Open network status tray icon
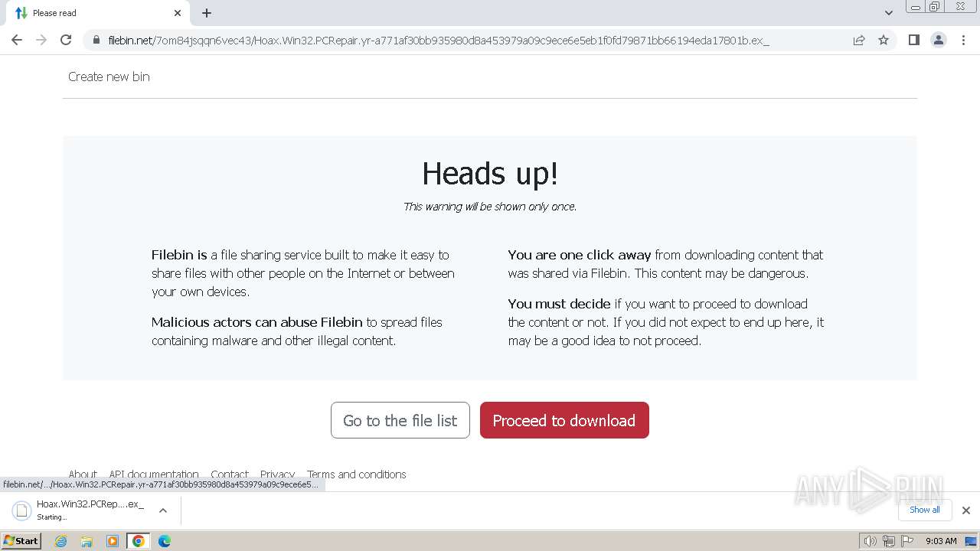The height and width of the screenshot is (551, 980). pos(889,541)
